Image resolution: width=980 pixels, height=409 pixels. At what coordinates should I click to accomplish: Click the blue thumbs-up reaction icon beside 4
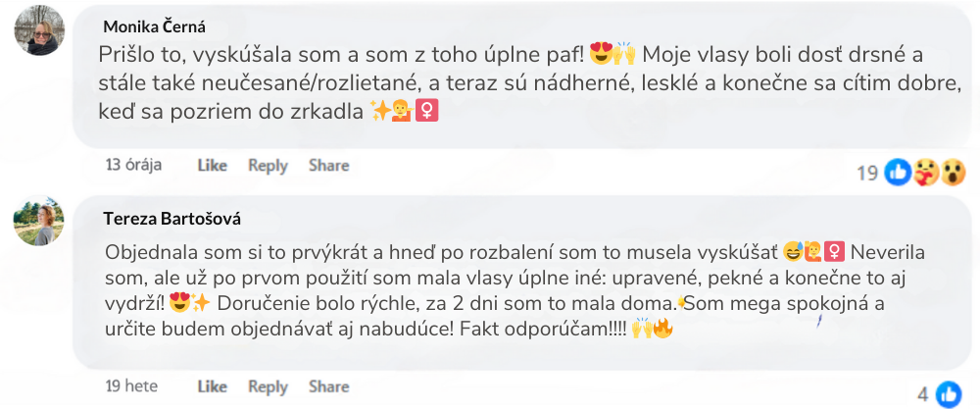click(948, 394)
